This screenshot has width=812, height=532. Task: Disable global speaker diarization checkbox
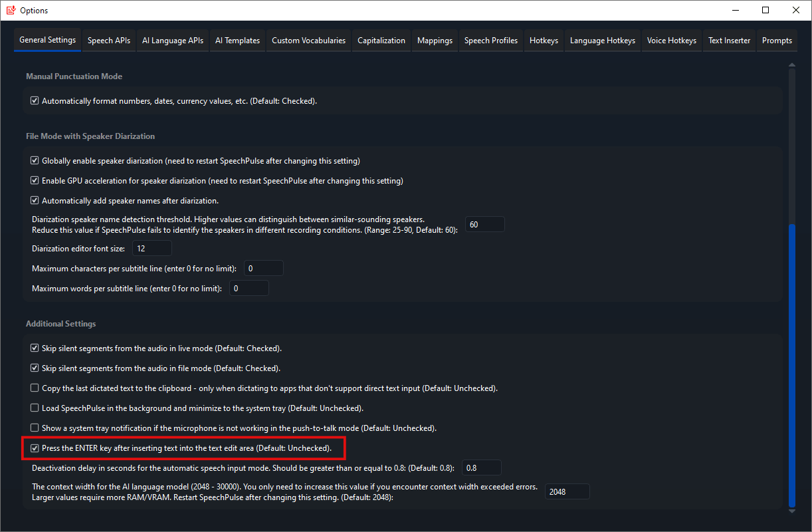point(35,161)
